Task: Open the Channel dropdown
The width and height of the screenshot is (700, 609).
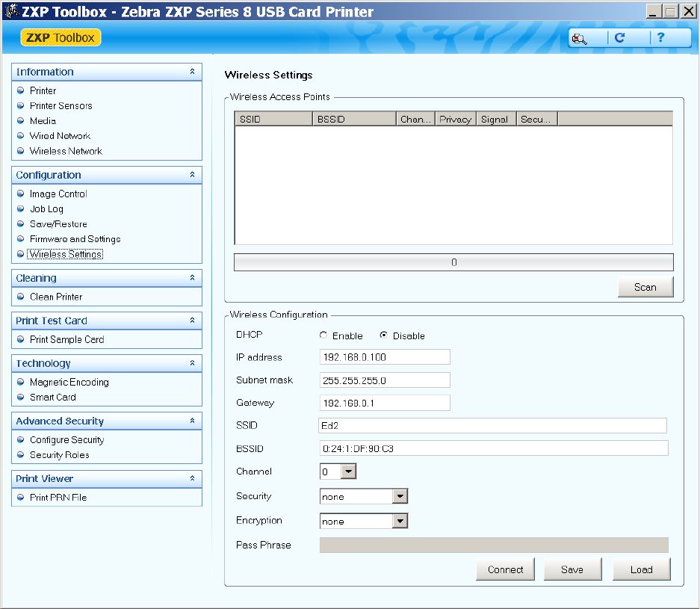Action: 348,471
